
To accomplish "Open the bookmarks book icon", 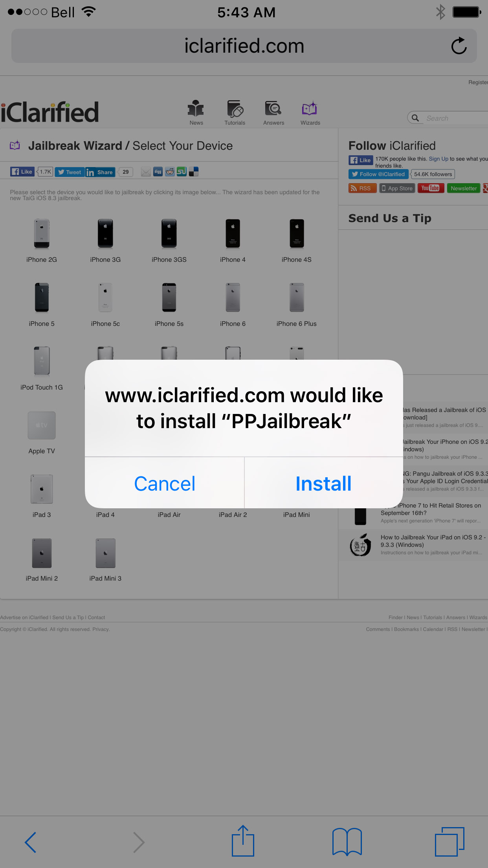I will (347, 842).
